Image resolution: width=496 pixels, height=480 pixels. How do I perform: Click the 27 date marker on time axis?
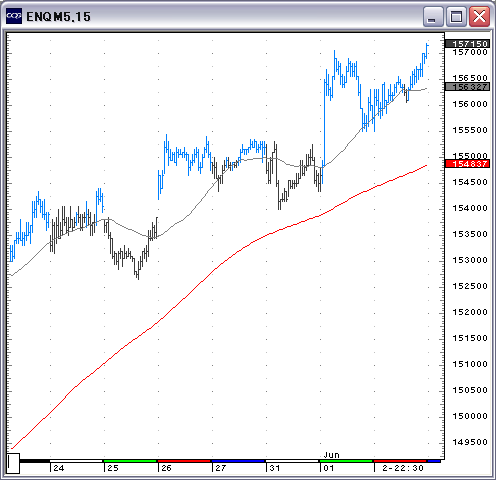coord(220,468)
